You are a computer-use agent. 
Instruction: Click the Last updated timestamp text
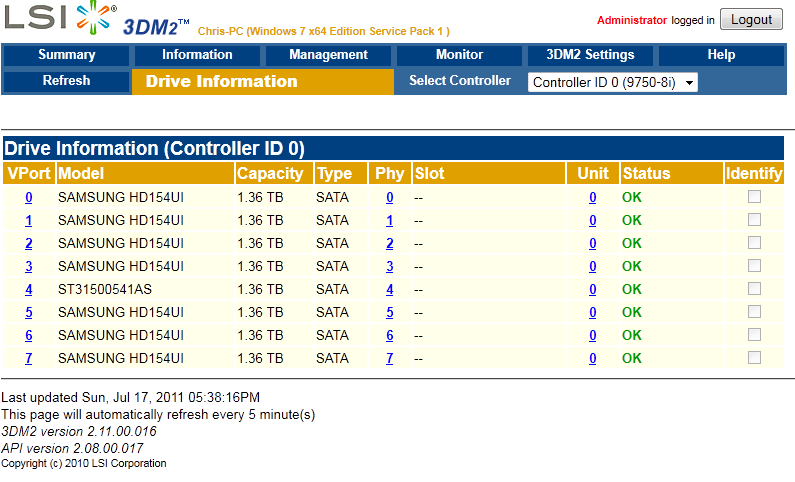[130, 397]
